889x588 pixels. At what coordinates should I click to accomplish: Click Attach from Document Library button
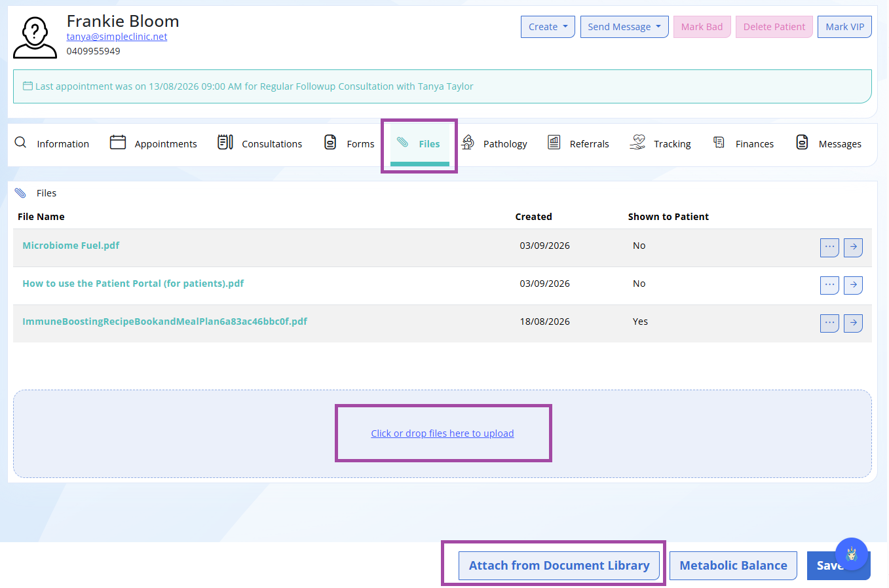coord(559,566)
